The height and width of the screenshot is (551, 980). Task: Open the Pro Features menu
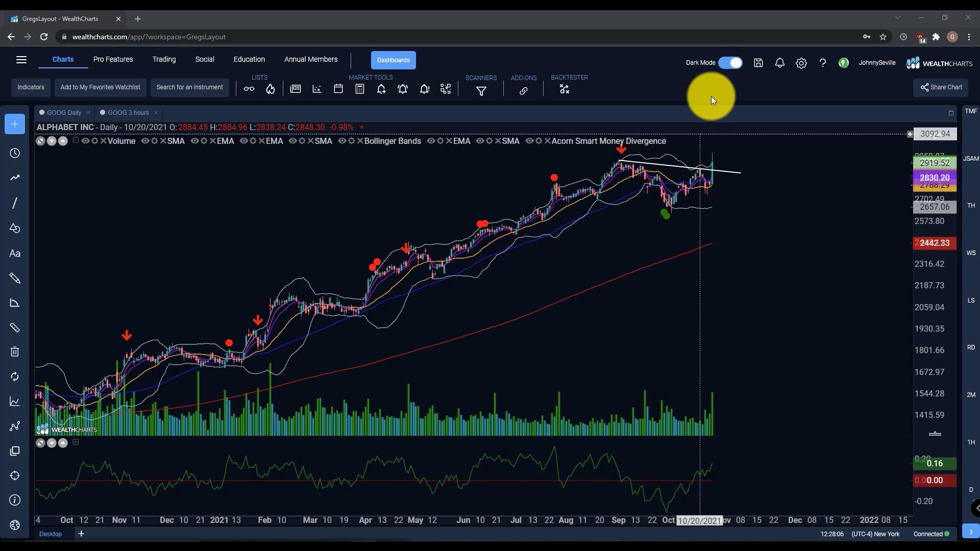coord(113,60)
